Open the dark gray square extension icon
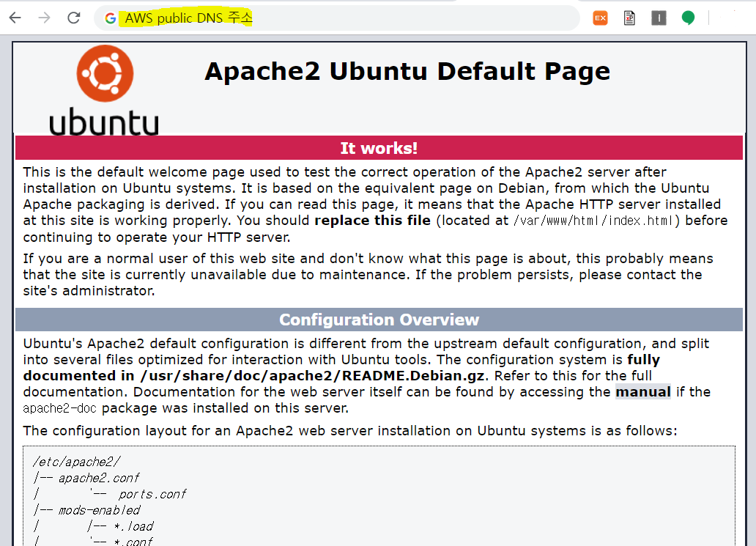Viewport: 756px width, 546px height. (659, 18)
